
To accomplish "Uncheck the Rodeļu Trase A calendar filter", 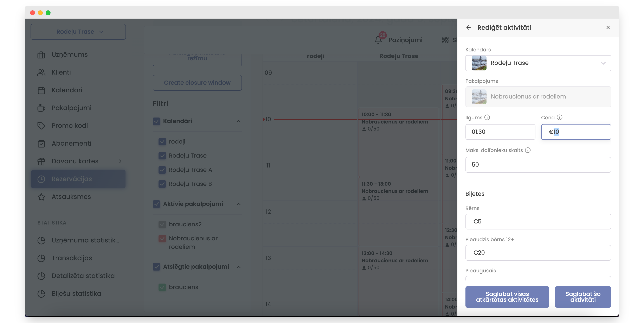I will tap(162, 170).
